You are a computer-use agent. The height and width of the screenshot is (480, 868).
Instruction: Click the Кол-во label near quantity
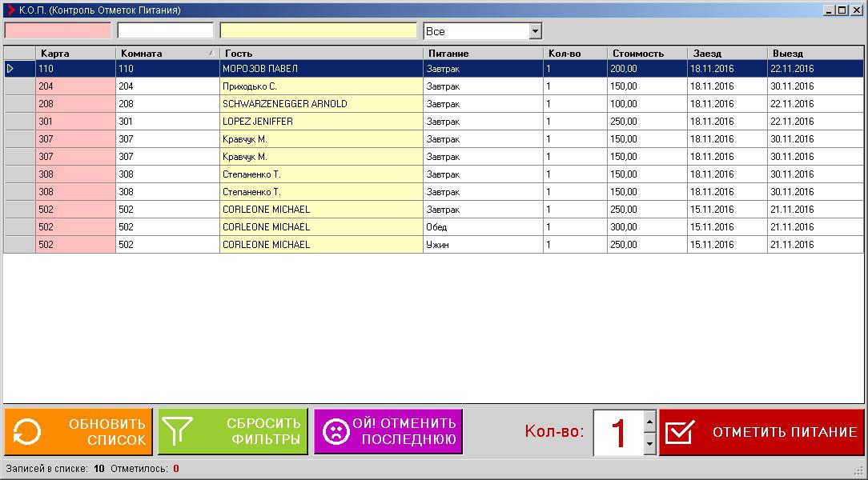pos(554,431)
